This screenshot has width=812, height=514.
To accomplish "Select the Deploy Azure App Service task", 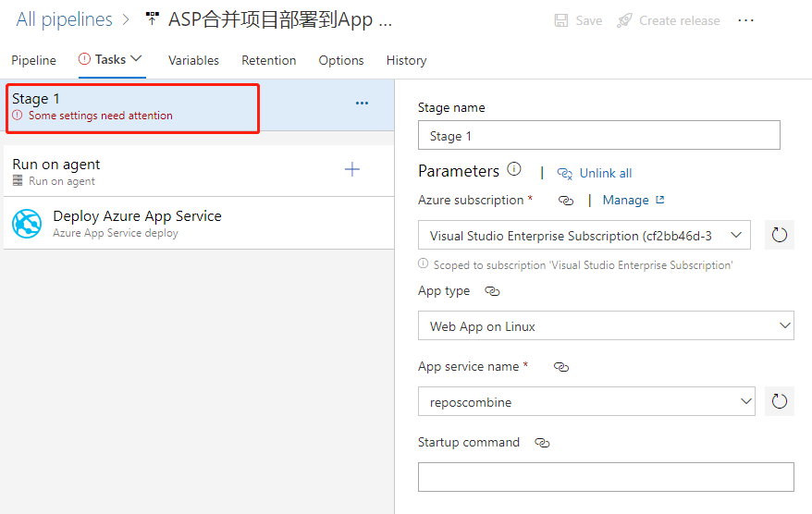I will click(x=199, y=223).
